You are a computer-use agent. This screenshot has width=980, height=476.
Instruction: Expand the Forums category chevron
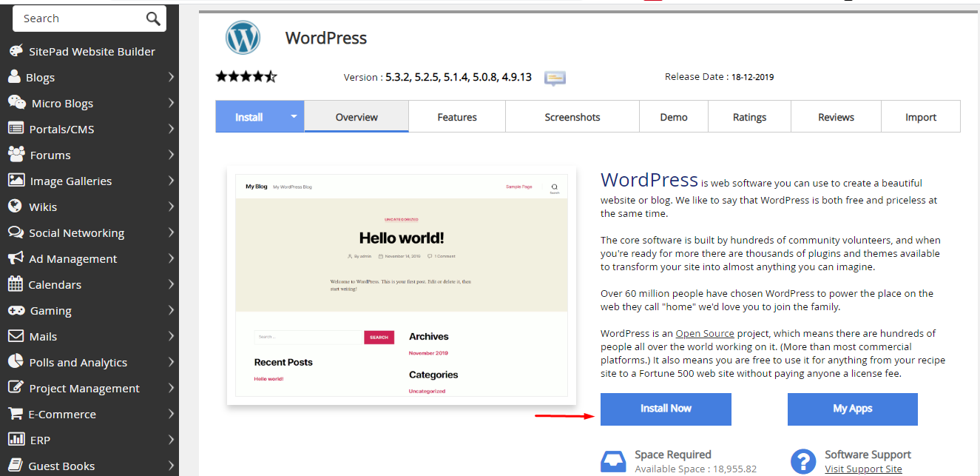(171, 155)
